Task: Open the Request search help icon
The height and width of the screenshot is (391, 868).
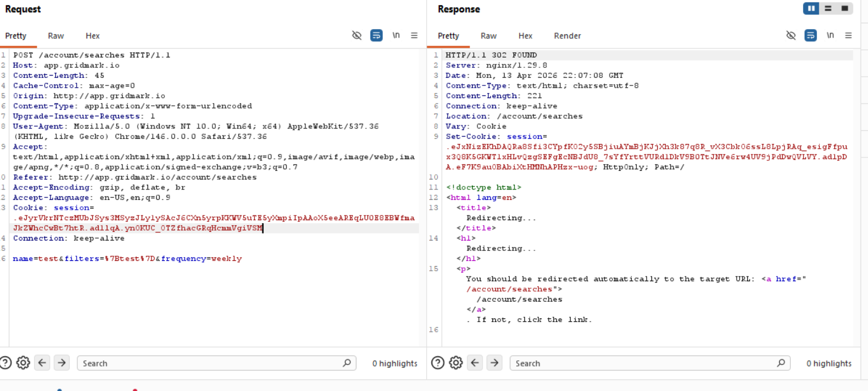Action: point(5,363)
